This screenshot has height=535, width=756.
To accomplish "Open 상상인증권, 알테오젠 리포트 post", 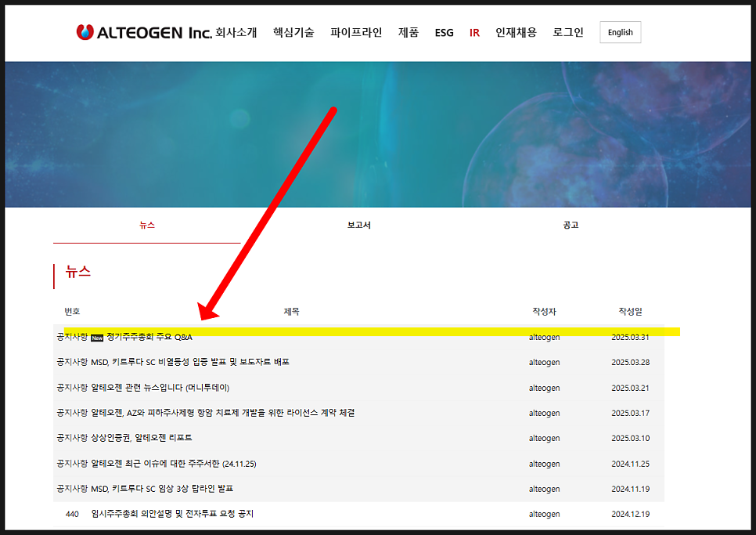I will coord(142,438).
